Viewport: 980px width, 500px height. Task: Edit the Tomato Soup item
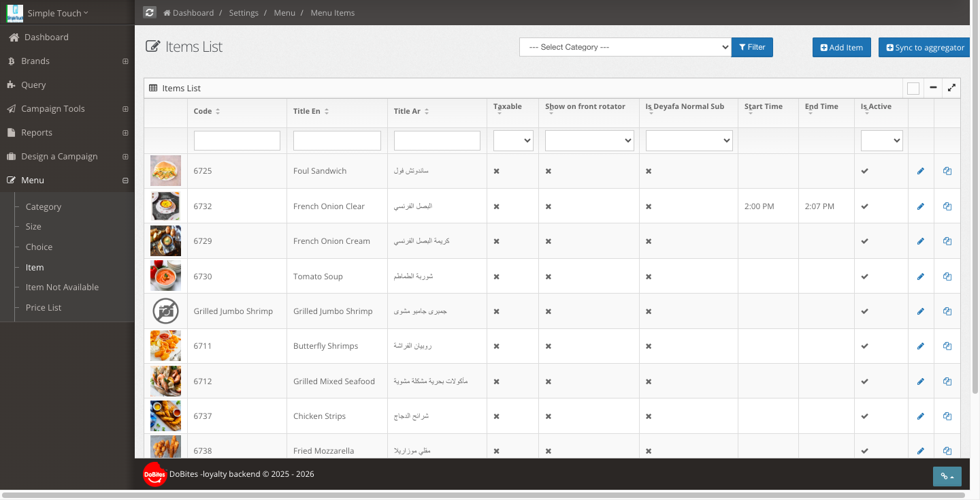921,277
